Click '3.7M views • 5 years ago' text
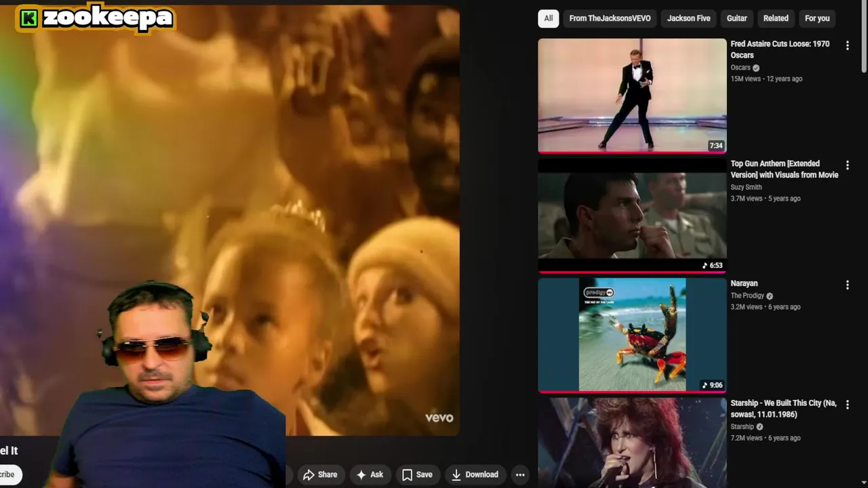This screenshot has width=868, height=488. coord(766,199)
